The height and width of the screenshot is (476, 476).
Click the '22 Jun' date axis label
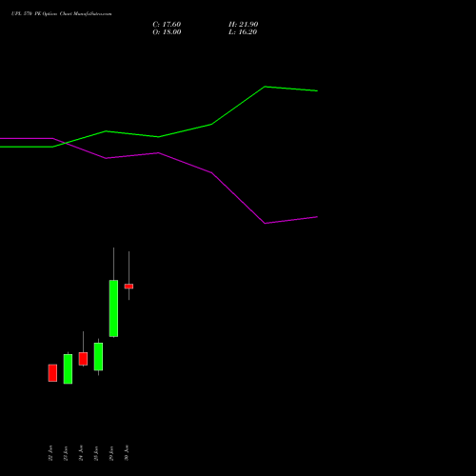(x=50, y=453)
